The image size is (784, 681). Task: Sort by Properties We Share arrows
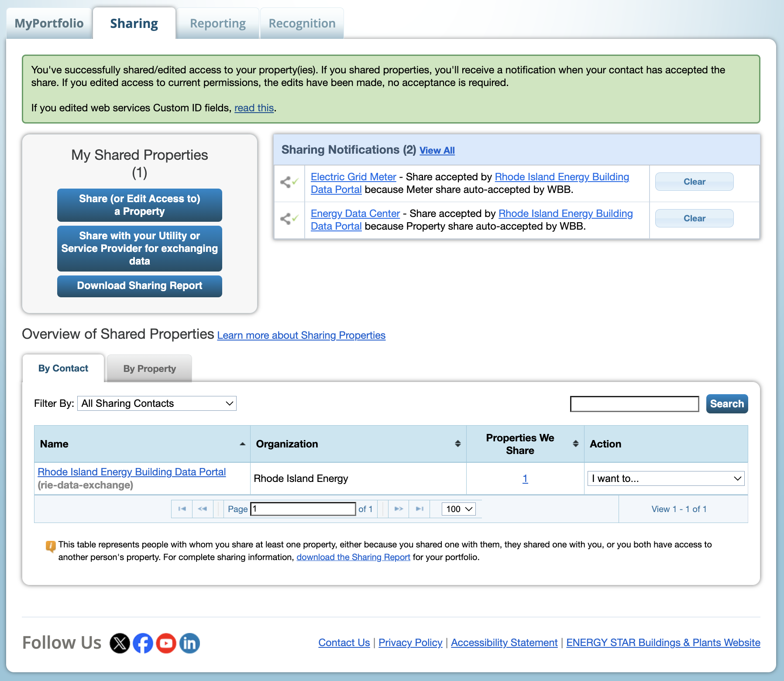pos(575,444)
